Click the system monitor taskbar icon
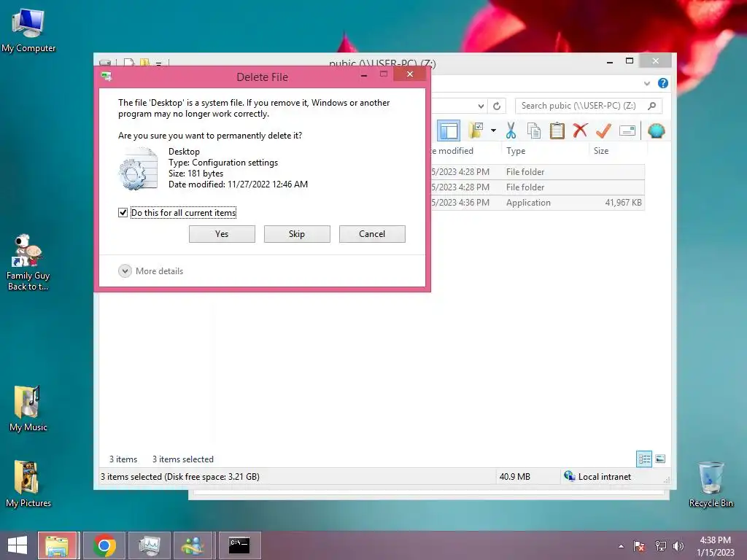Screen dimensions: 747x560 [x=149, y=545]
